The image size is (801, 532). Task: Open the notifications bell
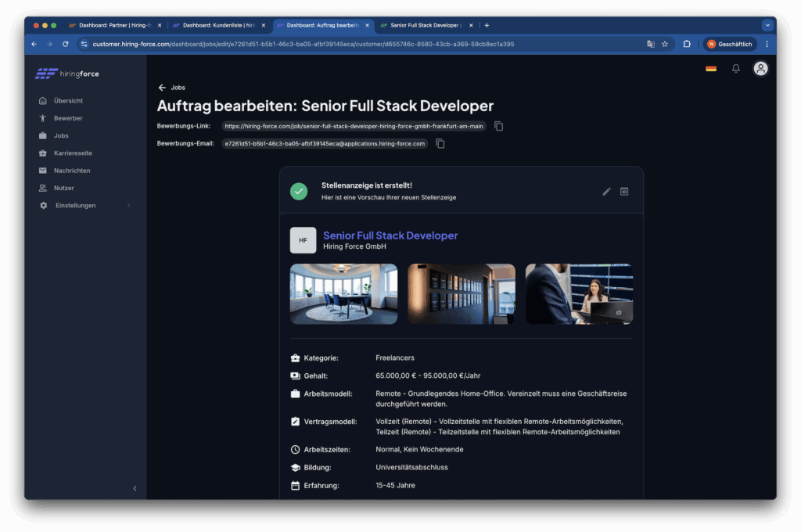735,69
